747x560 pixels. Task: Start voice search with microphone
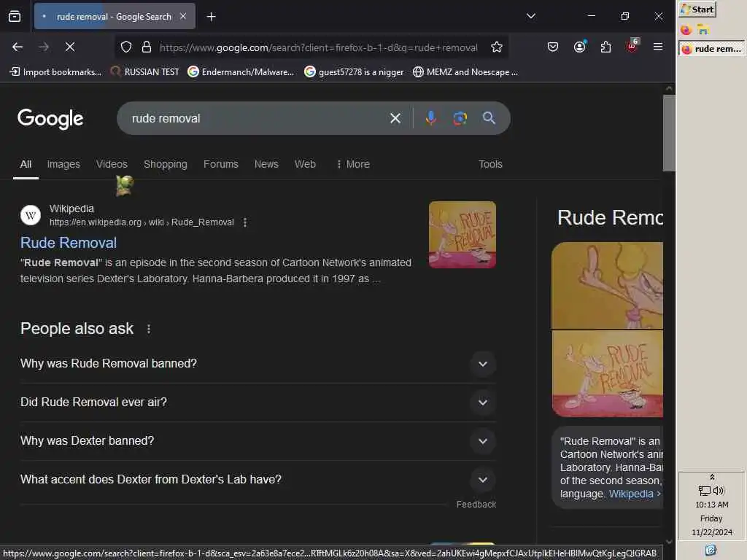[430, 118]
